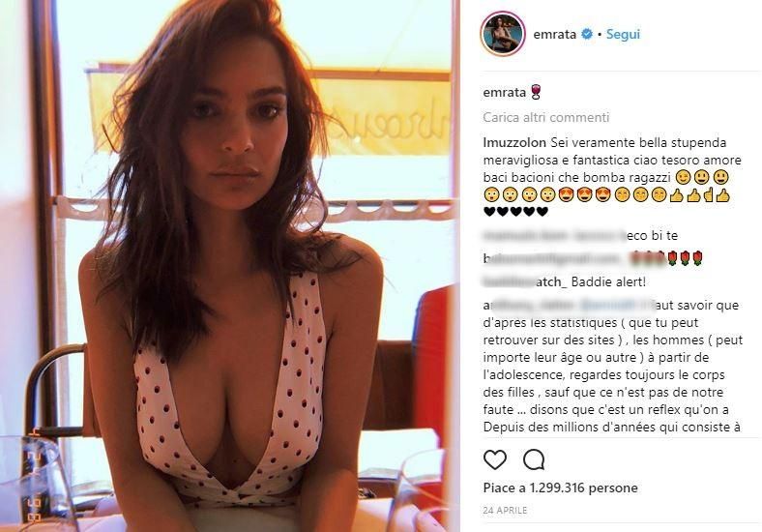Click the rose emojis in comment
The height and width of the screenshot is (532, 762).
685,257
